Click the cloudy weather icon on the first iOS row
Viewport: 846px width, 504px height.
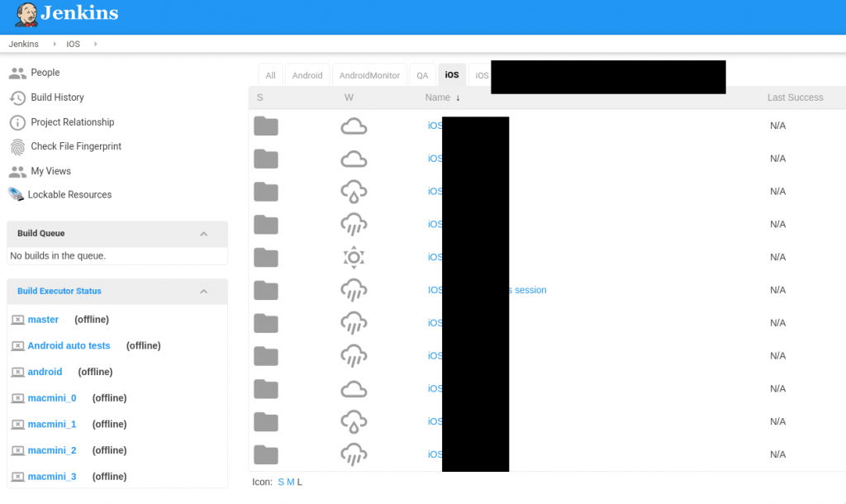(x=354, y=126)
